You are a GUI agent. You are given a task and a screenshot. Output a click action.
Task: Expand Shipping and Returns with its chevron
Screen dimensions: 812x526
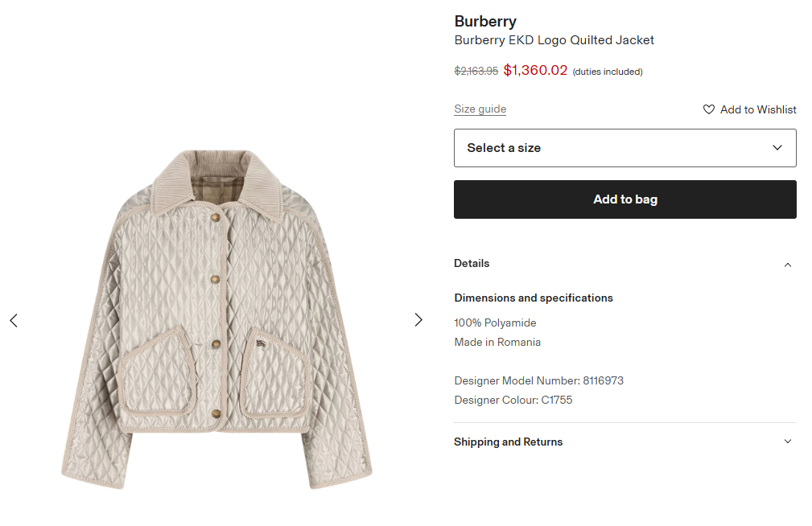tap(788, 442)
